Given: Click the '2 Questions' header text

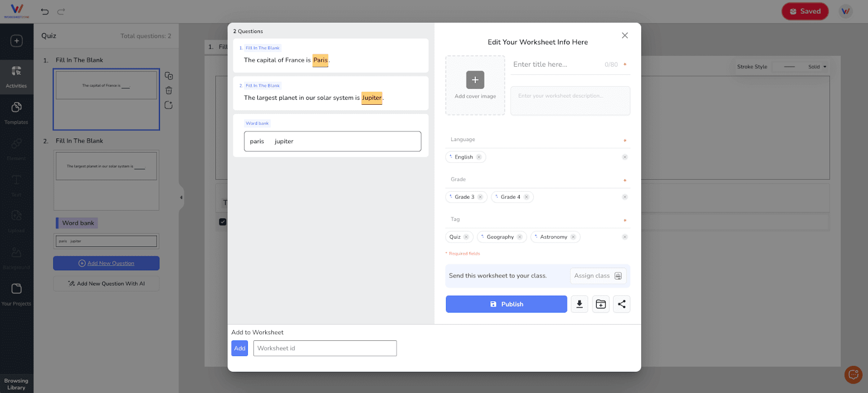Looking at the screenshot, I should point(248,31).
